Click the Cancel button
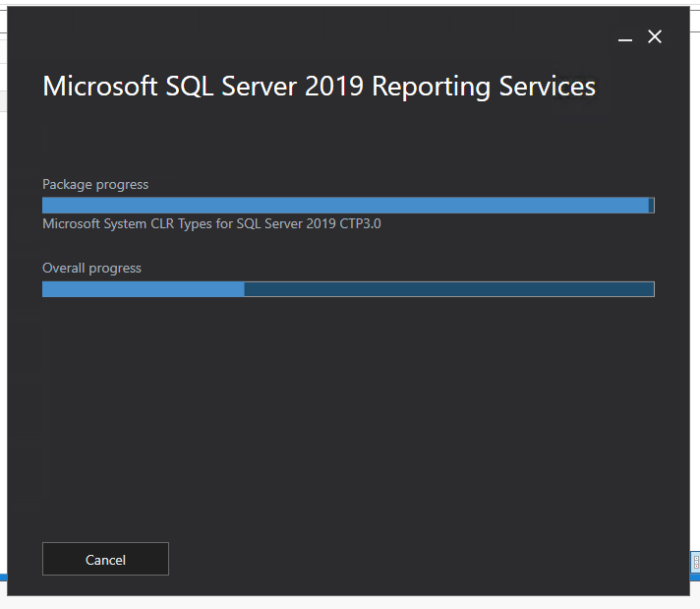This screenshot has height=609, width=700. [x=105, y=559]
